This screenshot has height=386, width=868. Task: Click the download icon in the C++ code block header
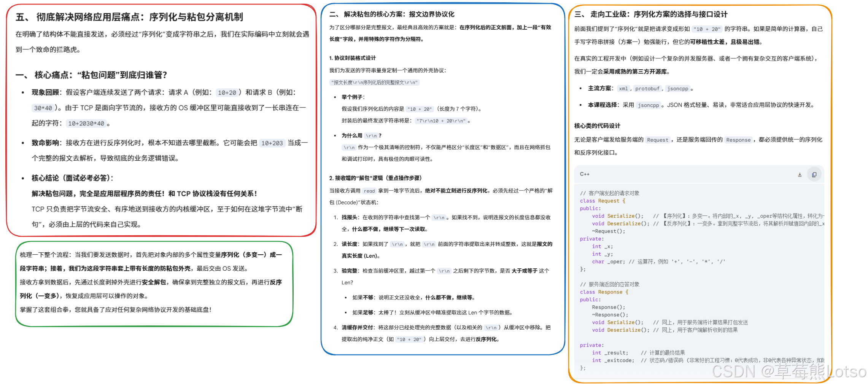point(800,175)
